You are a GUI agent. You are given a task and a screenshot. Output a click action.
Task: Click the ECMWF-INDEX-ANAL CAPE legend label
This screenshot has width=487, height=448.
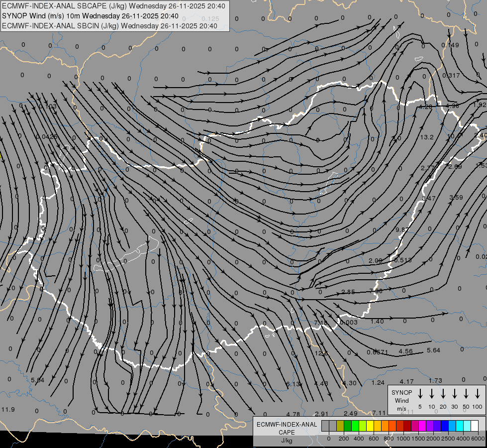point(287,428)
